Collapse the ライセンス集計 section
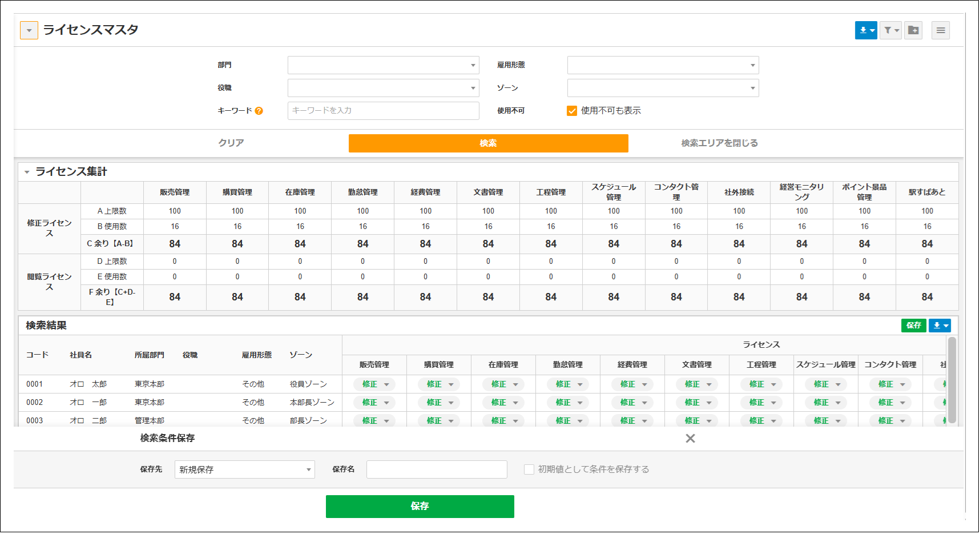 click(x=27, y=172)
